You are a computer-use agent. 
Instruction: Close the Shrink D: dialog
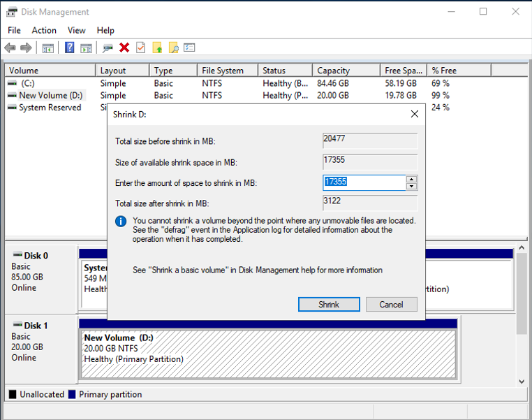pyautogui.click(x=414, y=114)
